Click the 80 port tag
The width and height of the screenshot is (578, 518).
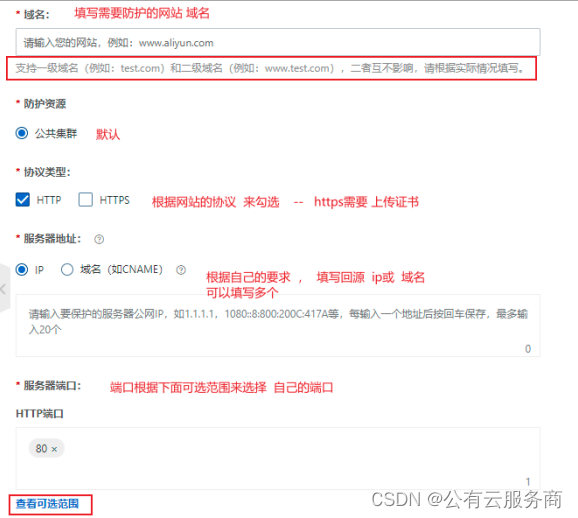pos(46,448)
